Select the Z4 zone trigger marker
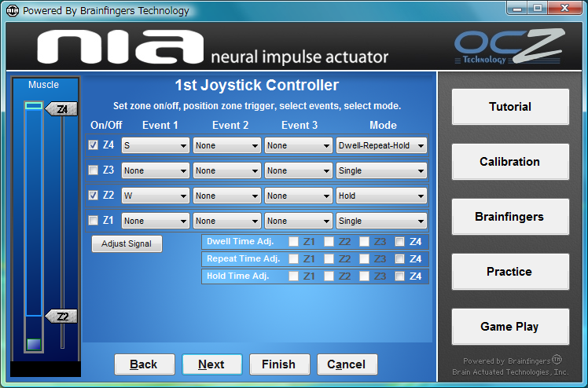The image size is (588, 388). pos(61,109)
